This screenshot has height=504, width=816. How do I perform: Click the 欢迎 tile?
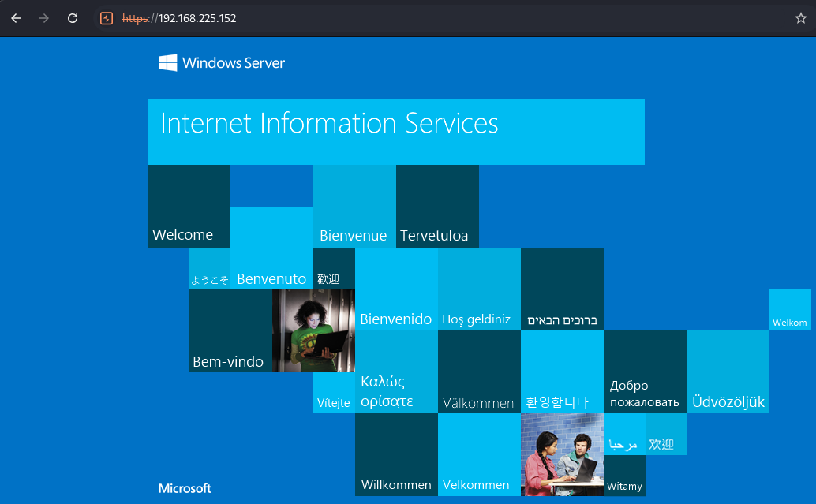point(665,435)
